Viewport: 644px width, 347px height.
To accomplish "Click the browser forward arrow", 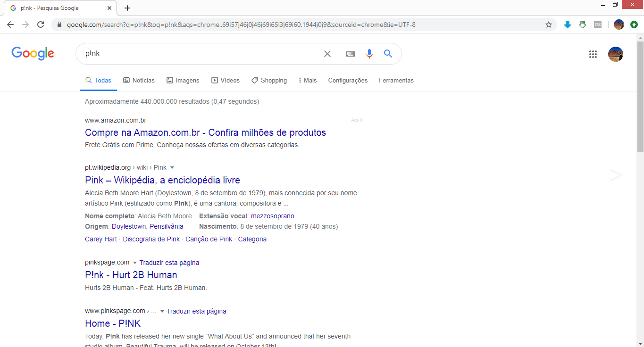I will click(25, 25).
